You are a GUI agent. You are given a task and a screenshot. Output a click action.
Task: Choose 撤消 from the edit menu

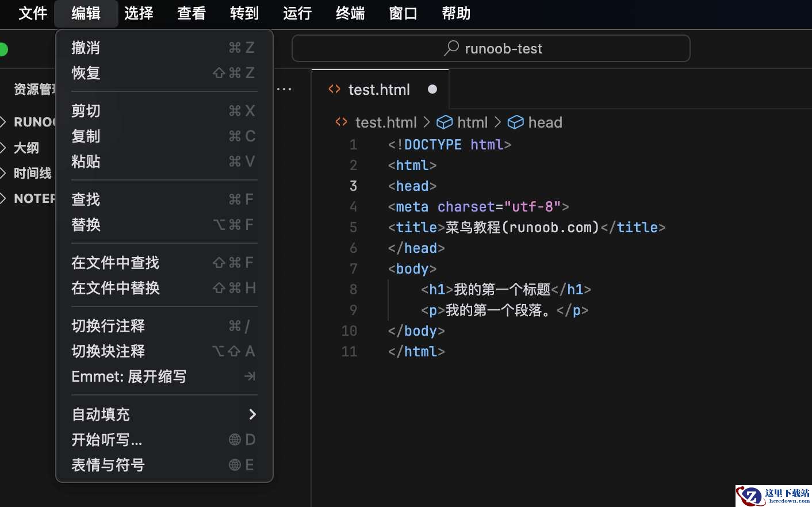164,48
